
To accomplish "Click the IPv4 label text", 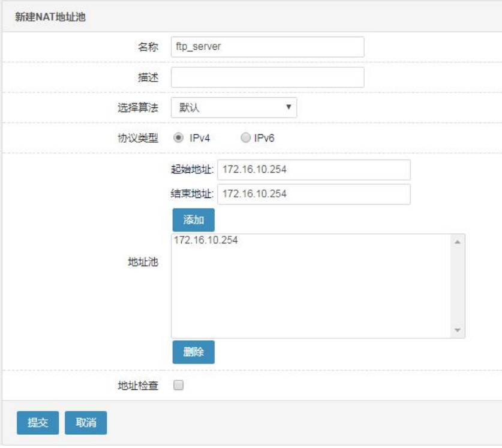I will click(x=200, y=138).
